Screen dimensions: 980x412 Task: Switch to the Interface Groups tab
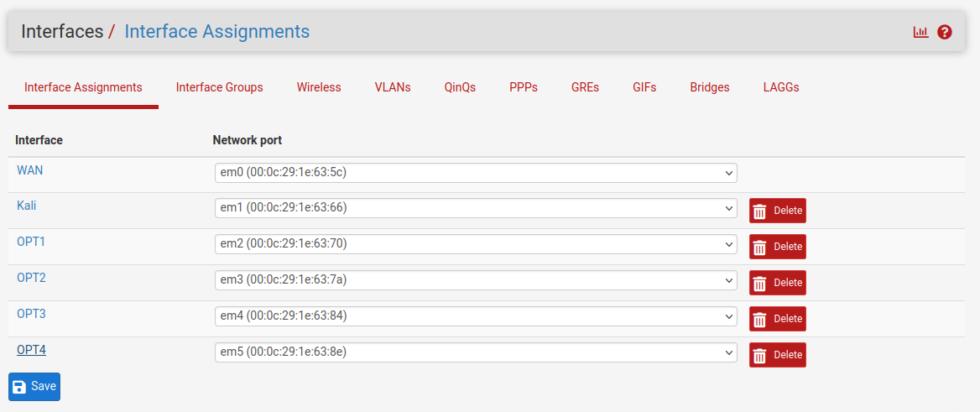219,87
